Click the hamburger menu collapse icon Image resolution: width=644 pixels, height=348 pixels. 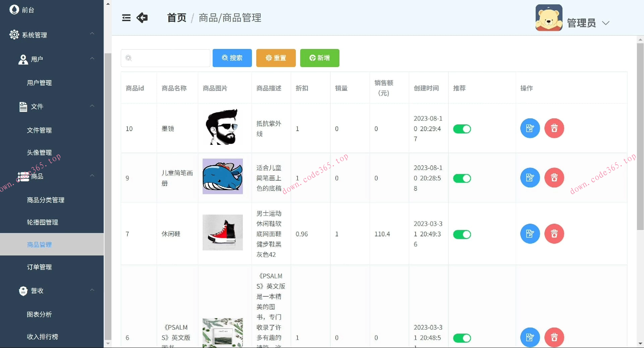[126, 18]
